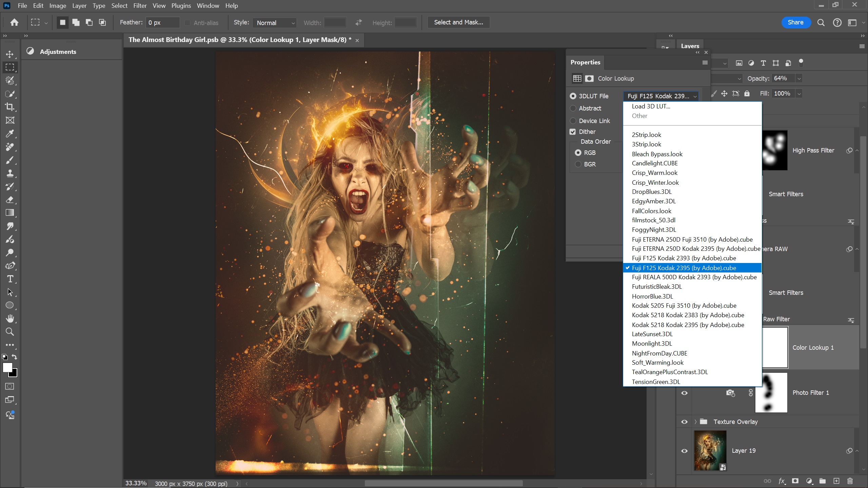Open the Filter menu
The height and width of the screenshot is (488, 868).
click(x=140, y=6)
